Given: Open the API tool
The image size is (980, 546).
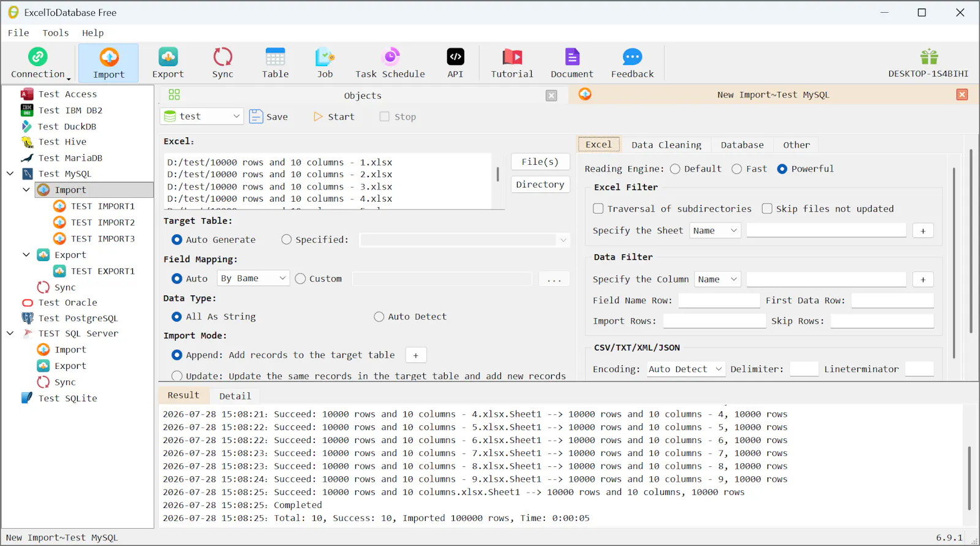Looking at the screenshot, I should point(456,63).
